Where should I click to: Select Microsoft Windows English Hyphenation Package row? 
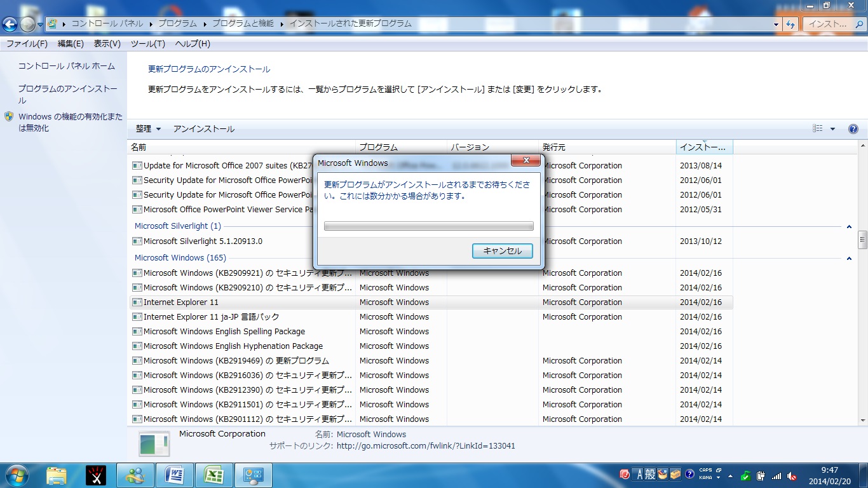(x=431, y=346)
